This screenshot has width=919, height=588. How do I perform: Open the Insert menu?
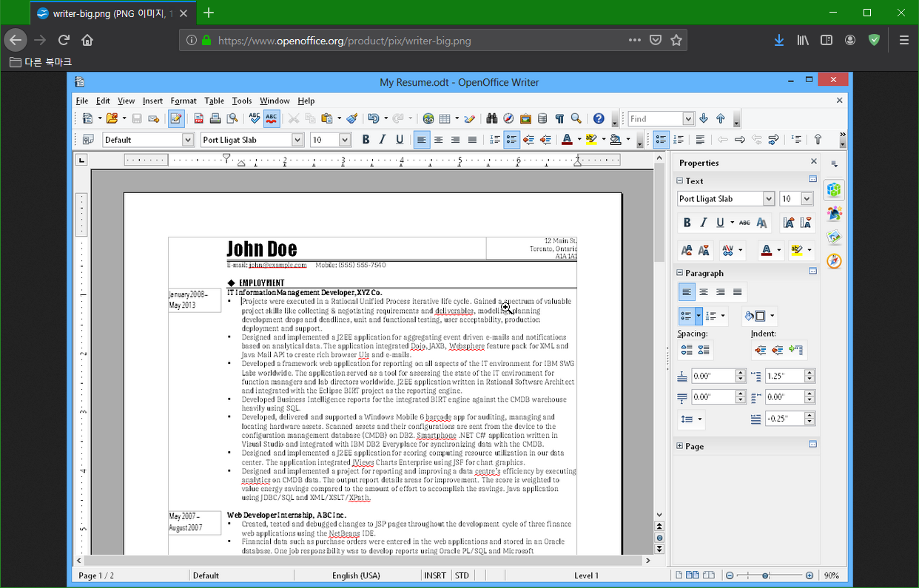point(152,101)
